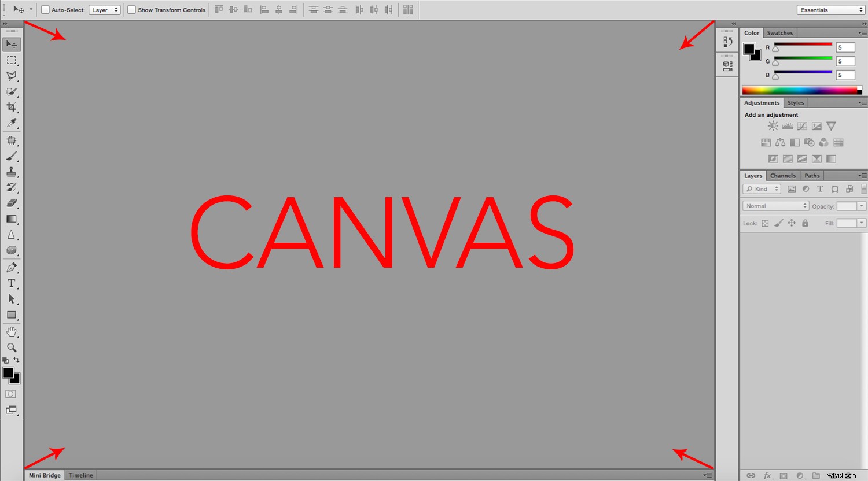Select the Brush tool

11,156
